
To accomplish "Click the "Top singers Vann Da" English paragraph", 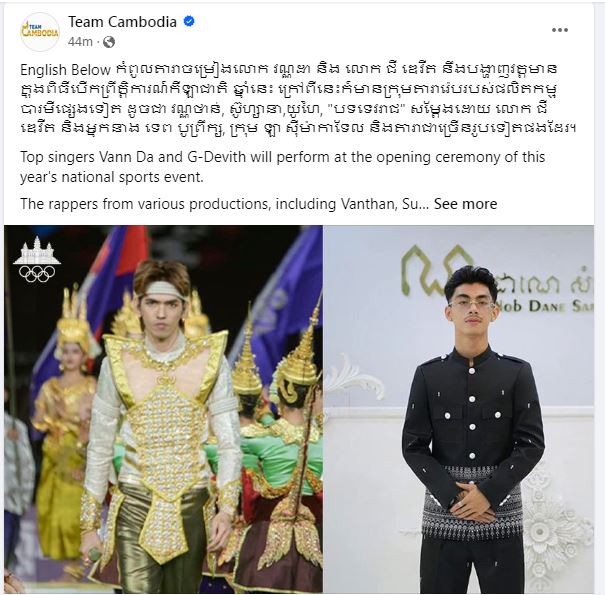I will pos(282,167).
